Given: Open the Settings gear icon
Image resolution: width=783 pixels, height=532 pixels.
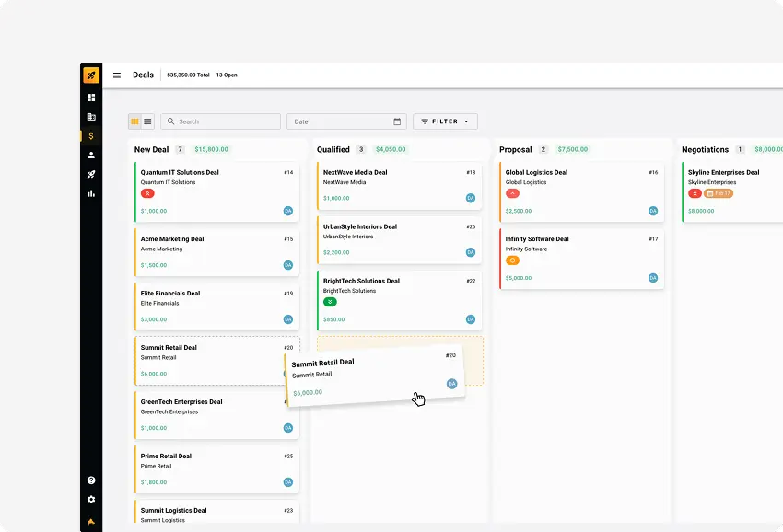Looking at the screenshot, I should pyautogui.click(x=91, y=500).
